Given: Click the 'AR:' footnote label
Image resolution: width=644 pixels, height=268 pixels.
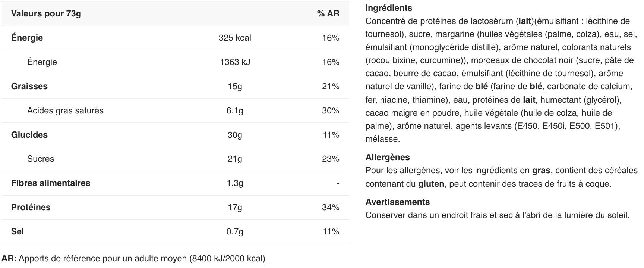Looking at the screenshot, I should click(x=9, y=258).
